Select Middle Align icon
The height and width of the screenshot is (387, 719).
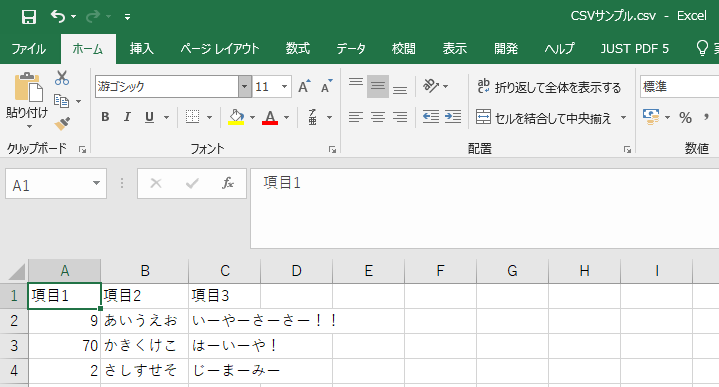click(x=378, y=86)
